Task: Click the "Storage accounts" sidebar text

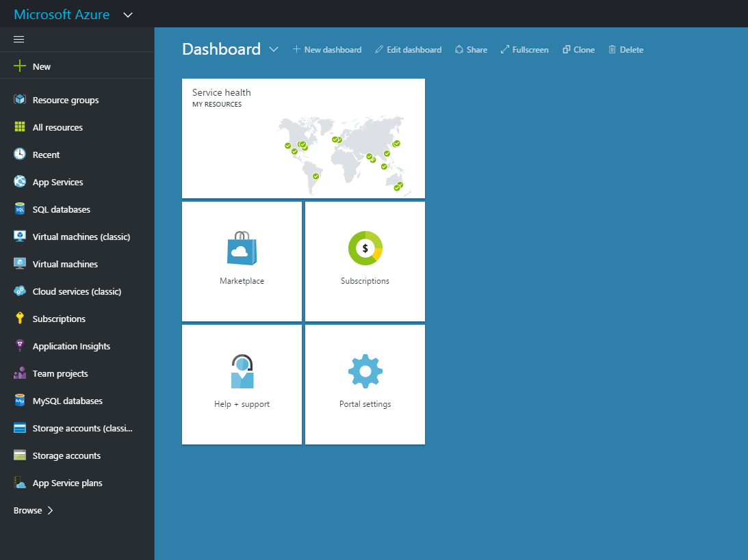Action: [66, 455]
